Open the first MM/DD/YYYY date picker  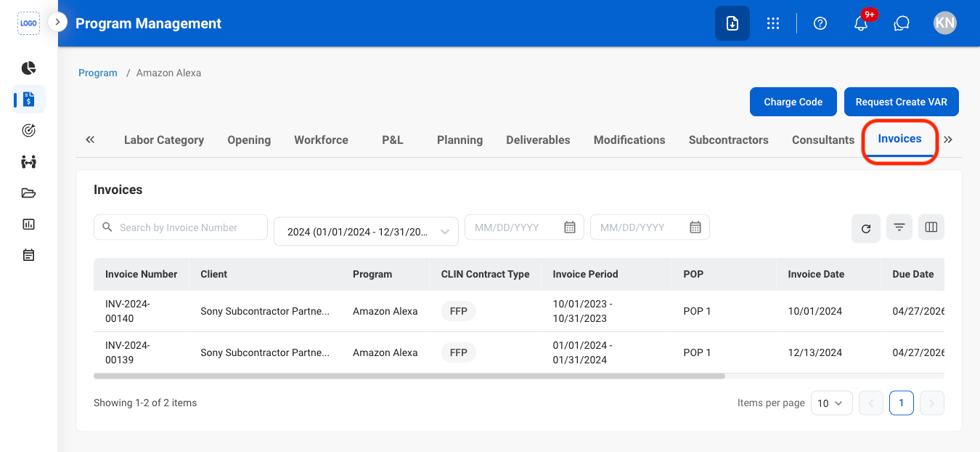(523, 227)
